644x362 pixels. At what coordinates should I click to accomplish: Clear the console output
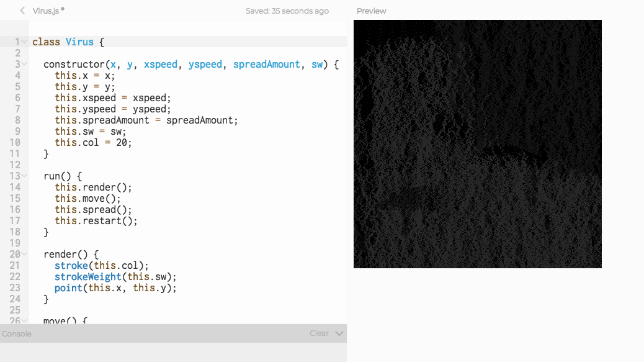319,333
